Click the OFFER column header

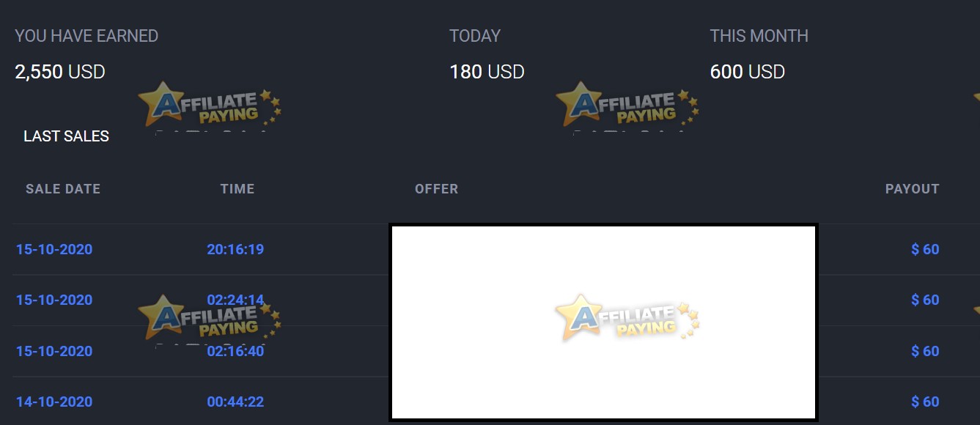coord(436,188)
